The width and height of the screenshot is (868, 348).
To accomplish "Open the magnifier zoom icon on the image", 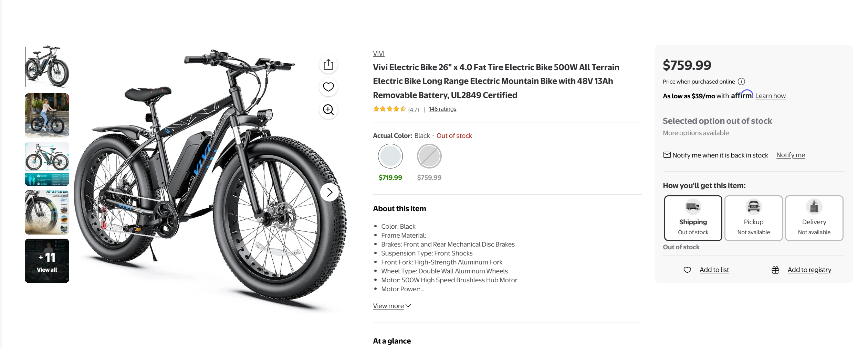I will click(x=328, y=110).
